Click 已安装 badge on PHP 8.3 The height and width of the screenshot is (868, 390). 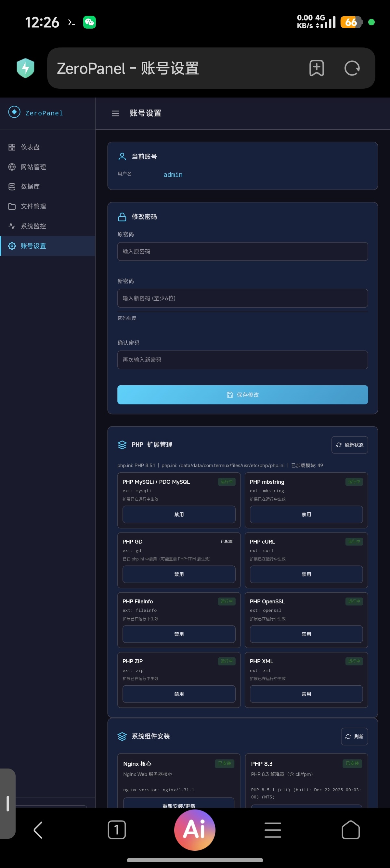coord(352,764)
